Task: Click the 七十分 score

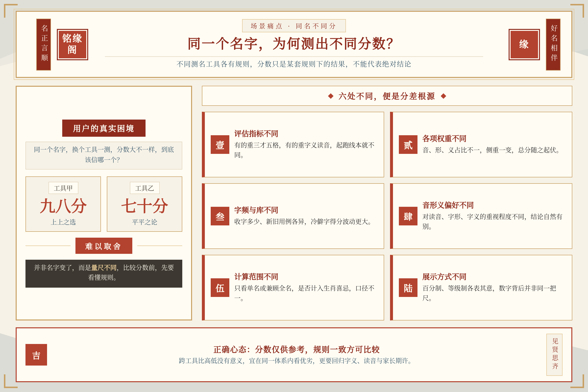Action: pyautogui.click(x=145, y=206)
